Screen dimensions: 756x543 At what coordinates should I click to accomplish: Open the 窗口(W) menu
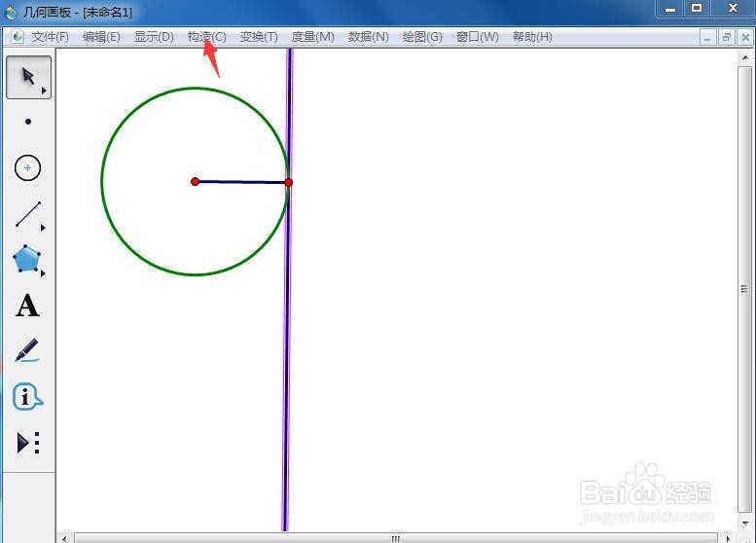(478, 37)
